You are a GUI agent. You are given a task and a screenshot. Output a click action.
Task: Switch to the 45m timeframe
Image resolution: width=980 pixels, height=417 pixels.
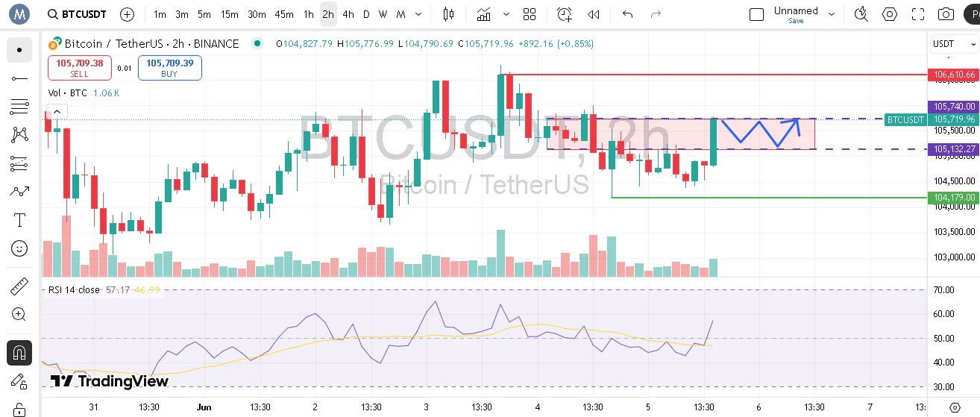pos(284,14)
